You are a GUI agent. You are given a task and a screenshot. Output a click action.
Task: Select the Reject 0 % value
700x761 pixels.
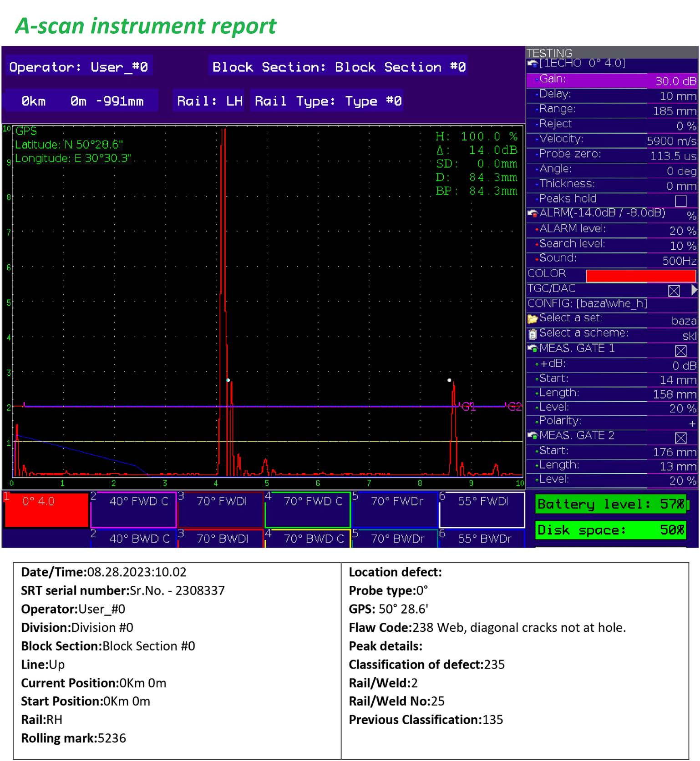point(686,126)
